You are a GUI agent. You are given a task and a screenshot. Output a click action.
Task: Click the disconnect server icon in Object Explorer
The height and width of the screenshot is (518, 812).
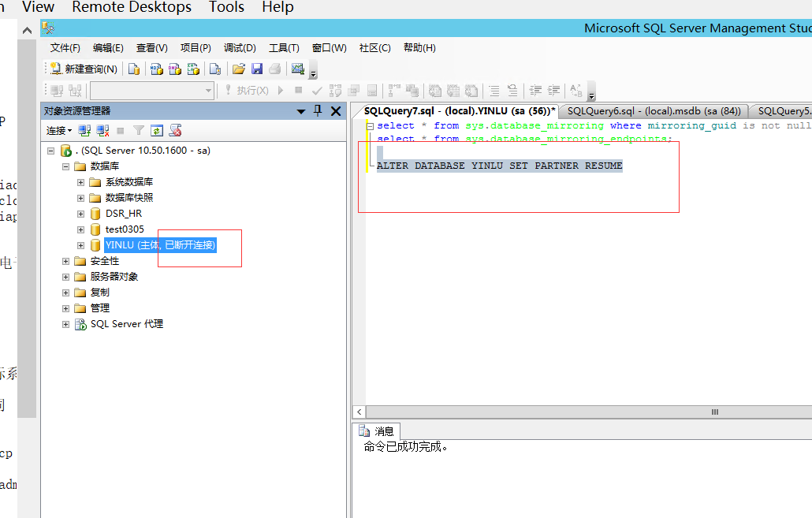(x=102, y=130)
